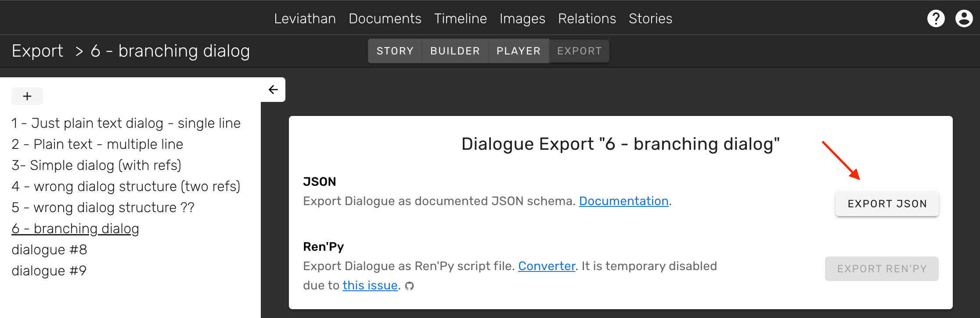980x318 pixels.
Task: Select the EXPORT tab
Action: coord(579,51)
